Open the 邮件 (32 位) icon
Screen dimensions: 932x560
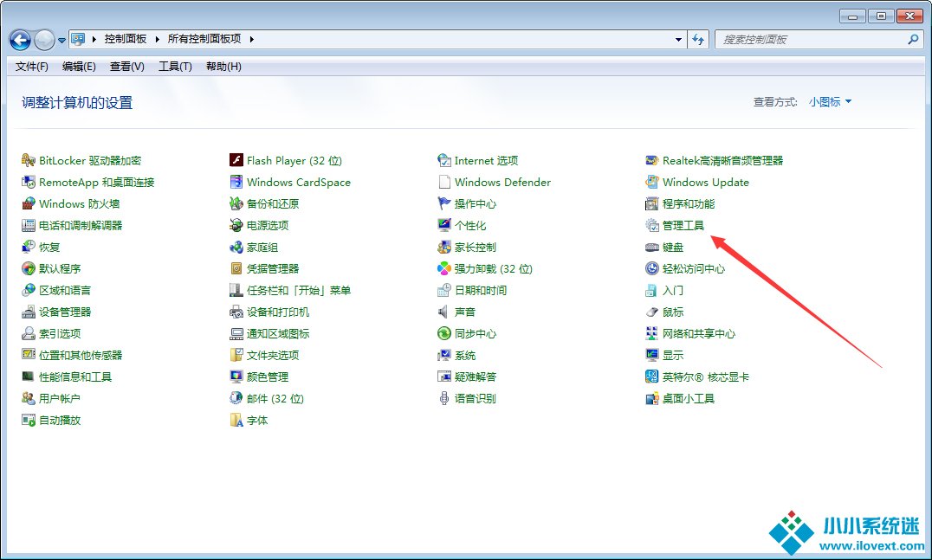point(236,398)
